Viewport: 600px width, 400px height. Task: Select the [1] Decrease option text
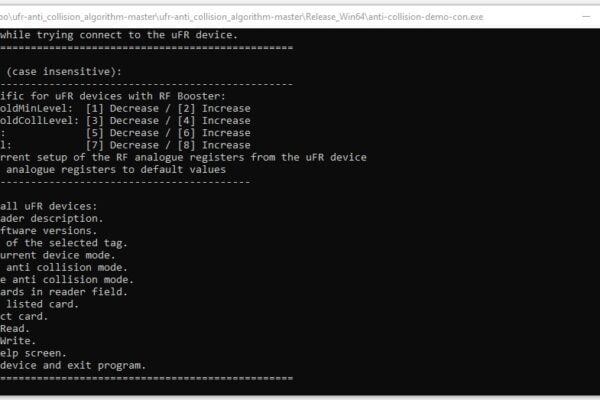122,108
